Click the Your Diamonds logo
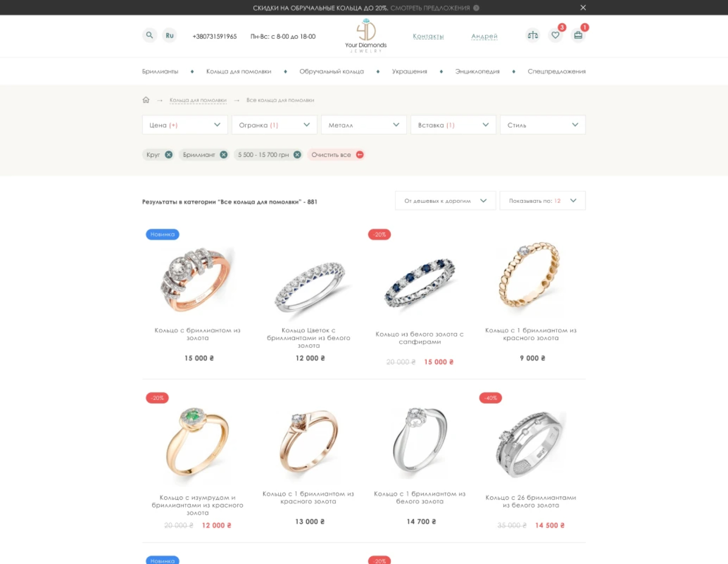728x564 pixels. 366,36
